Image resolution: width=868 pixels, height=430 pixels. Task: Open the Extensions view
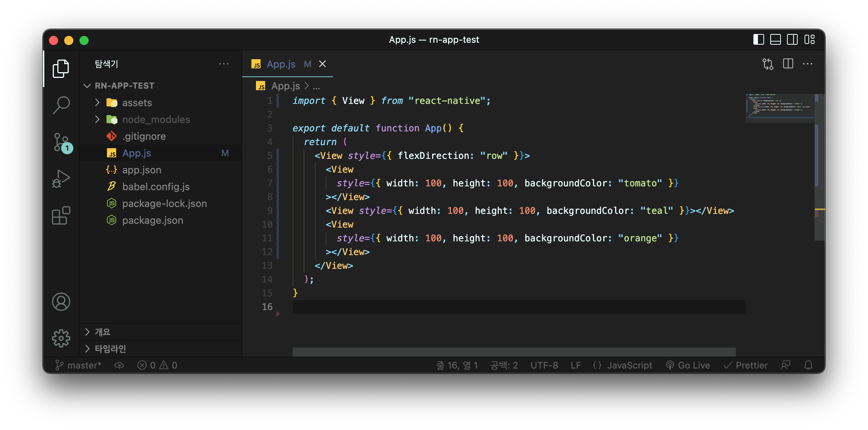pyautogui.click(x=61, y=216)
